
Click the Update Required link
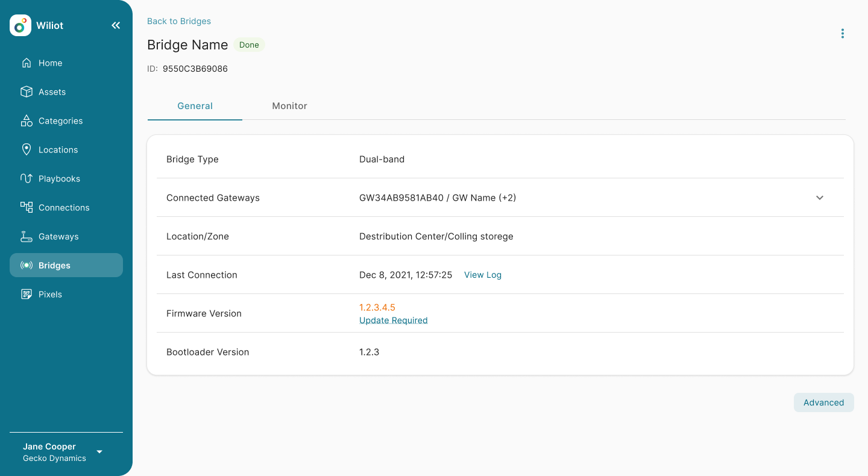click(x=394, y=321)
